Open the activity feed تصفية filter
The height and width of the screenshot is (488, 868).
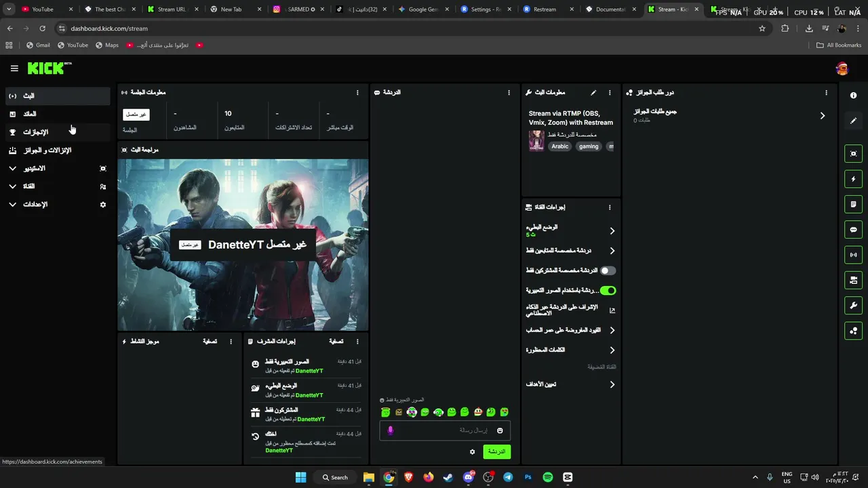click(210, 342)
